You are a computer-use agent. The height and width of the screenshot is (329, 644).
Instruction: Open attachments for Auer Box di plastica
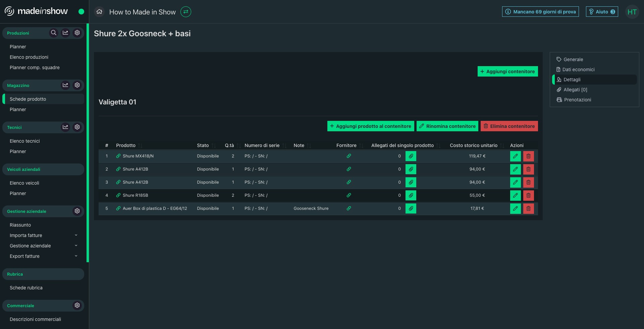tap(411, 208)
